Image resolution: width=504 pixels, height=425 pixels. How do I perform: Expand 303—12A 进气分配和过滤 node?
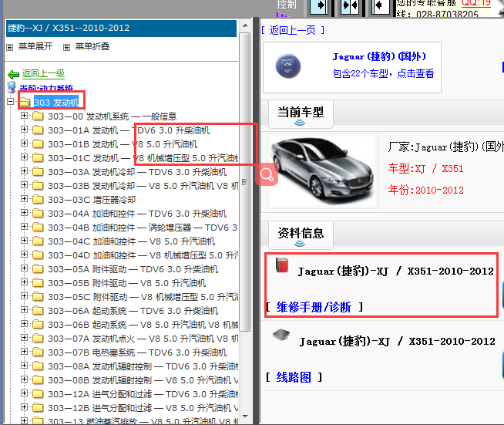(24, 393)
